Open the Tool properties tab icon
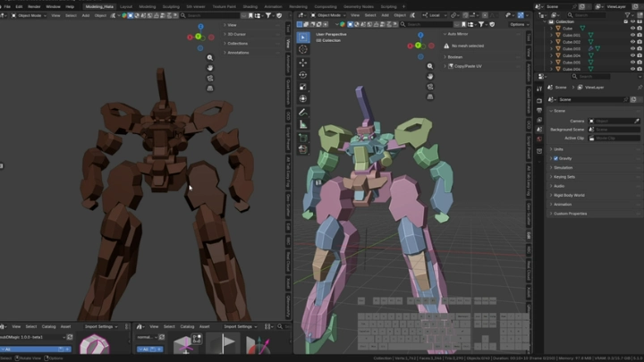The width and height of the screenshot is (644, 362). [x=539, y=88]
